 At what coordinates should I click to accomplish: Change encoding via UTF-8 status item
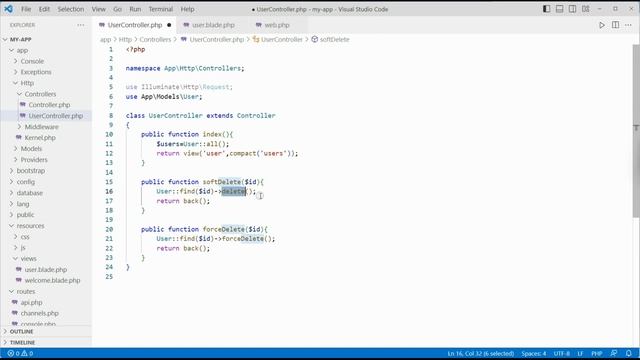tap(561, 353)
